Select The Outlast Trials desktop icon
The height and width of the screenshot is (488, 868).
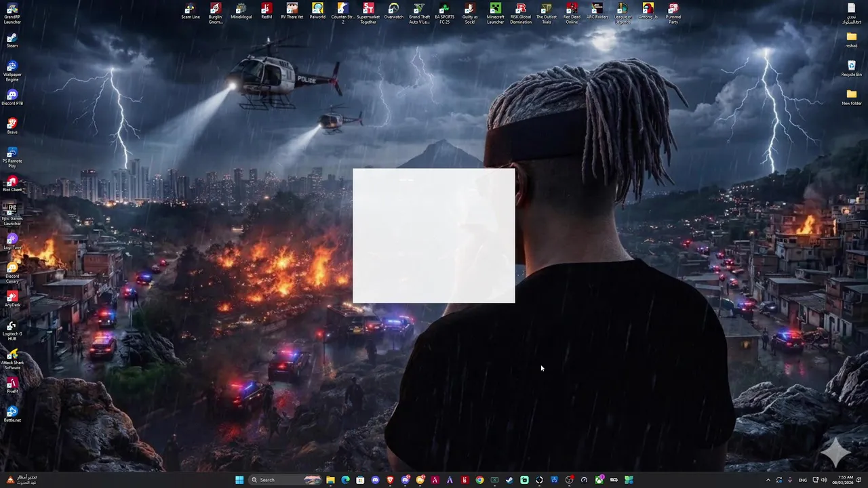click(x=547, y=14)
